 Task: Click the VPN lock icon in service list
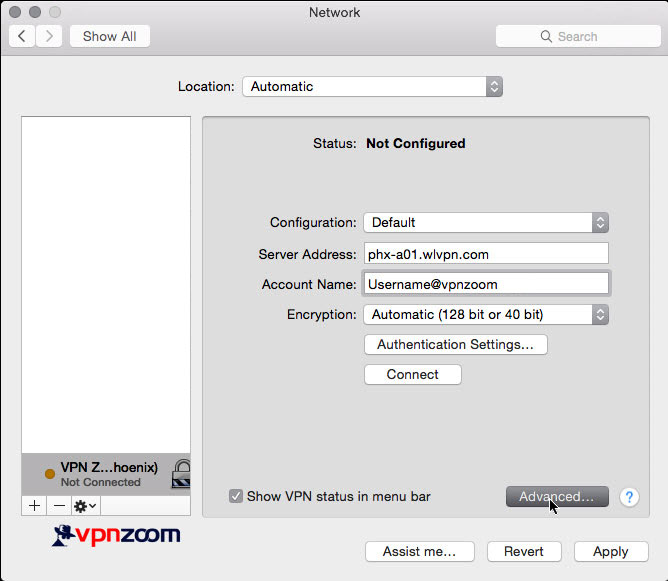pyautogui.click(x=181, y=474)
